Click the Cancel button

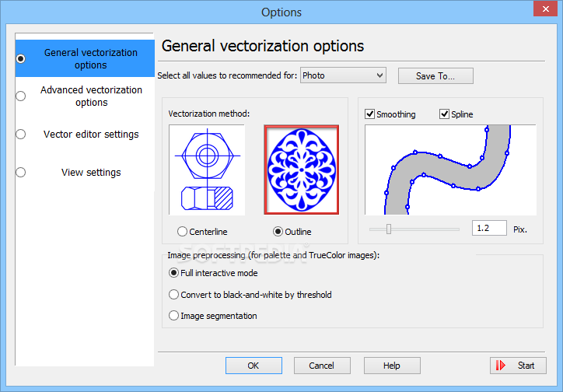pyautogui.click(x=322, y=366)
